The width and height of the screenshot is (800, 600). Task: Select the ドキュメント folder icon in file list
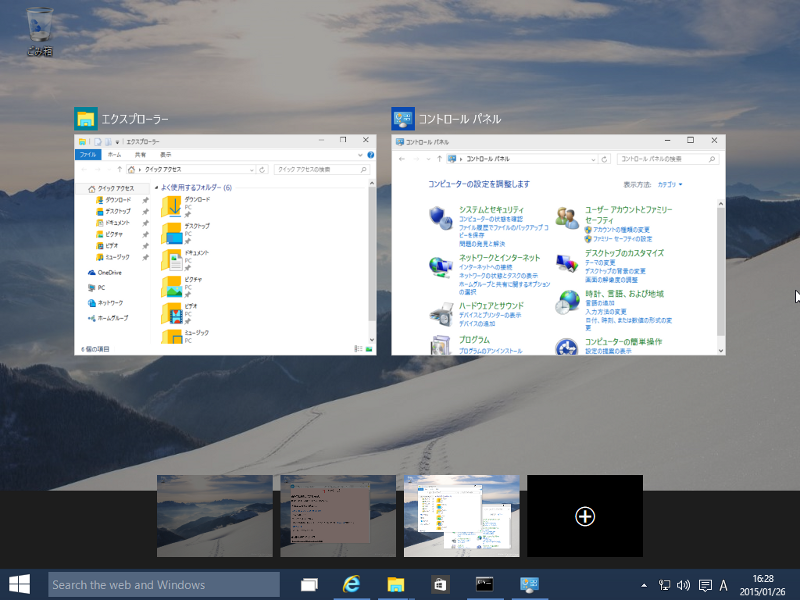171,260
